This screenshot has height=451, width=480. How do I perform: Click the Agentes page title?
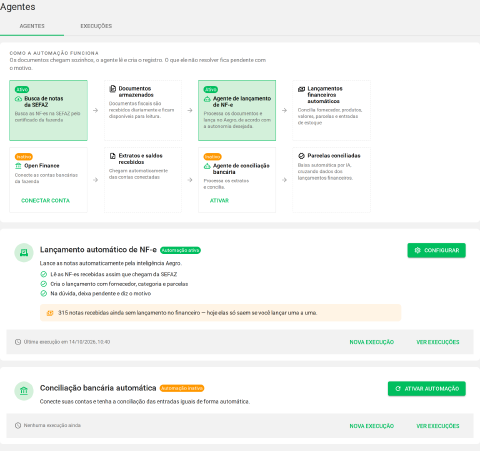18,7
